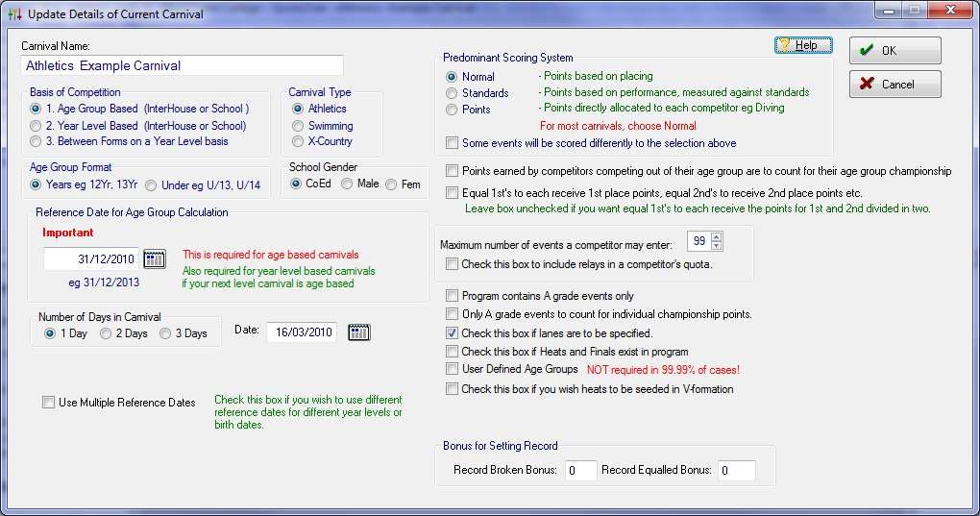Click the reference date field 31/12/2010
The height and width of the screenshot is (516, 980).
click(x=91, y=258)
